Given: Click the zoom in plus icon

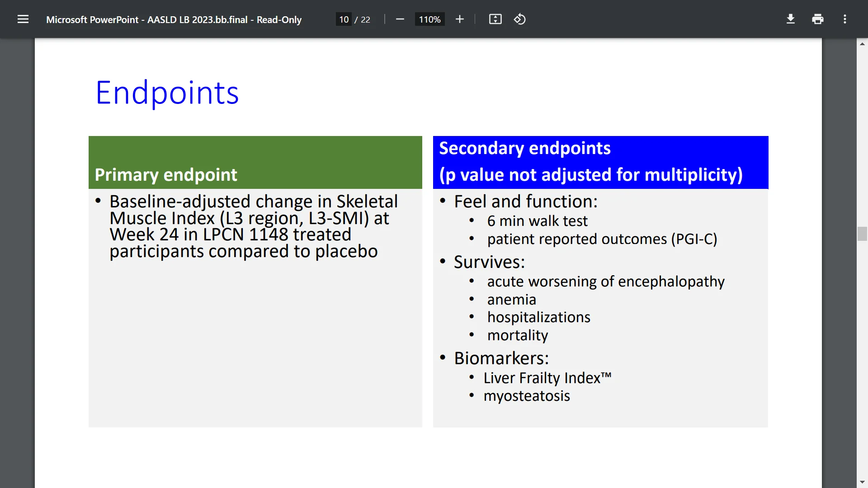Looking at the screenshot, I should tap(460, 19).
